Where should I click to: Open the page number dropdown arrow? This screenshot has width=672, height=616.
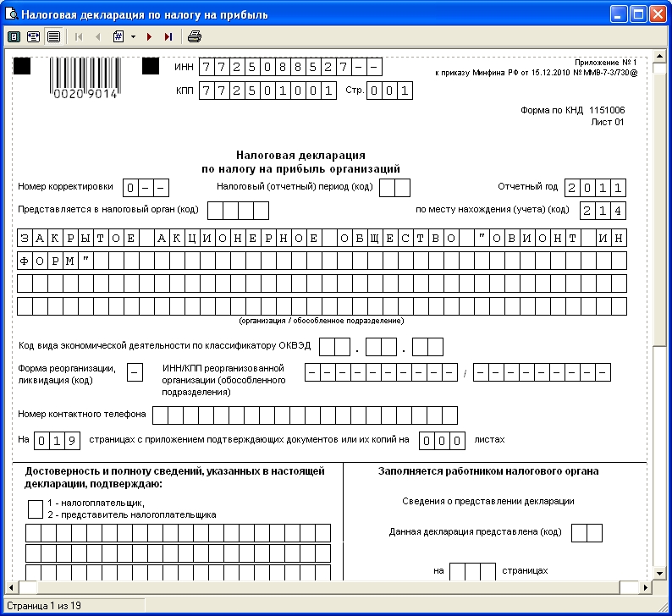click(x=133, y=37)
